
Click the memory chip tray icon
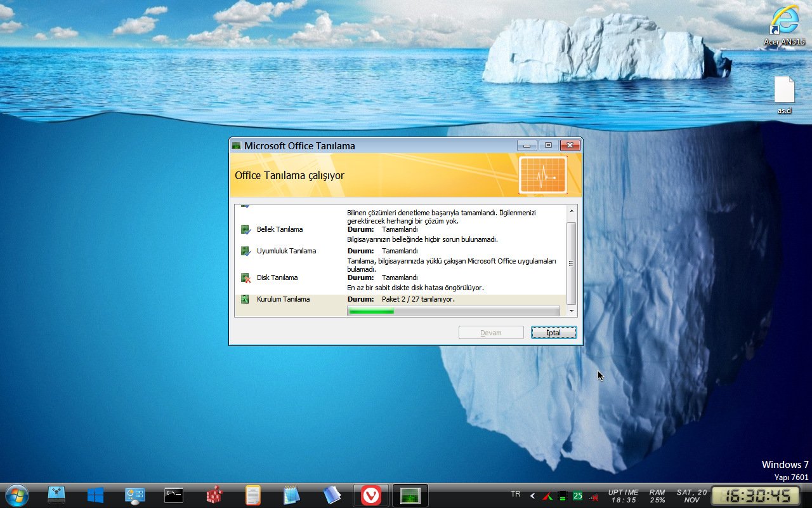(x=562, y=496)
